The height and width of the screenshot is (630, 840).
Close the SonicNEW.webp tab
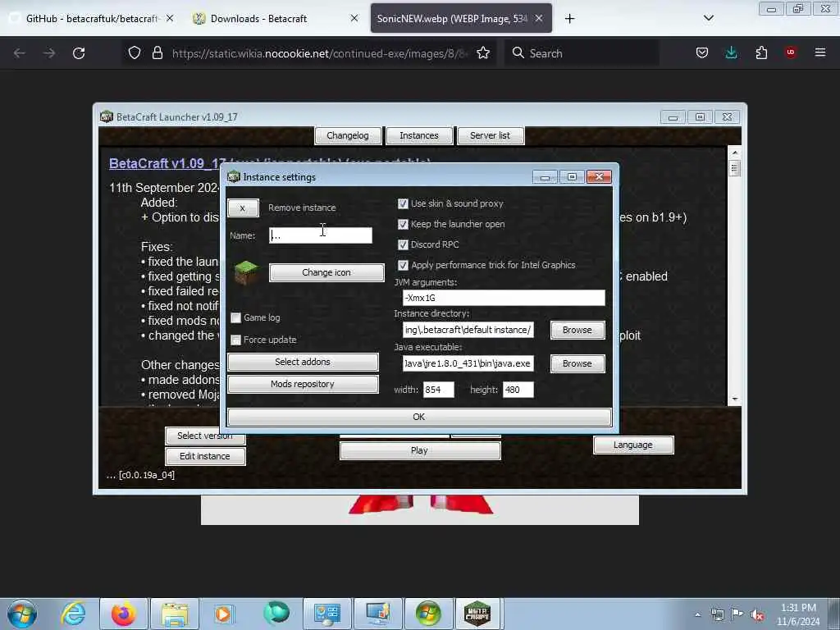539,18
